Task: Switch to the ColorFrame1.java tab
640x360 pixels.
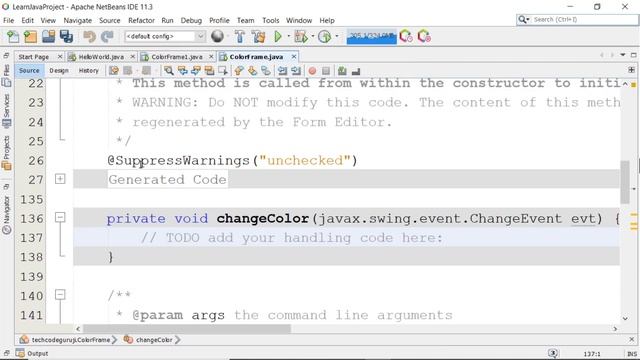Action: point(177,57)
